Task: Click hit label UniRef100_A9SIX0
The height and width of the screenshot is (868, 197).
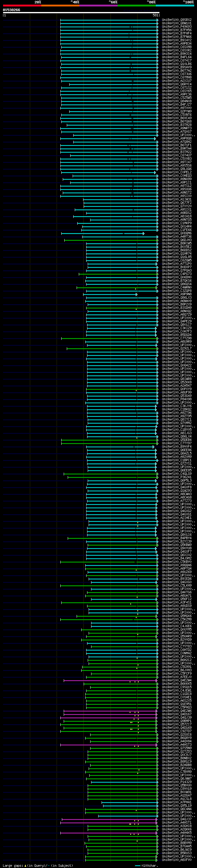Action: click(177, 196)
